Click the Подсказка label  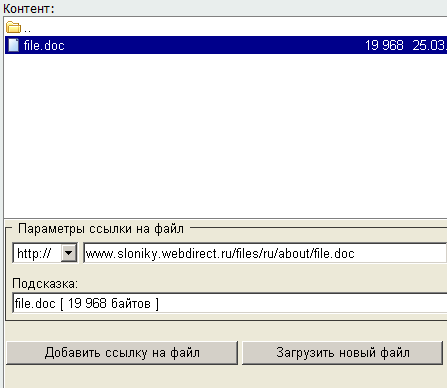point(45,284)
